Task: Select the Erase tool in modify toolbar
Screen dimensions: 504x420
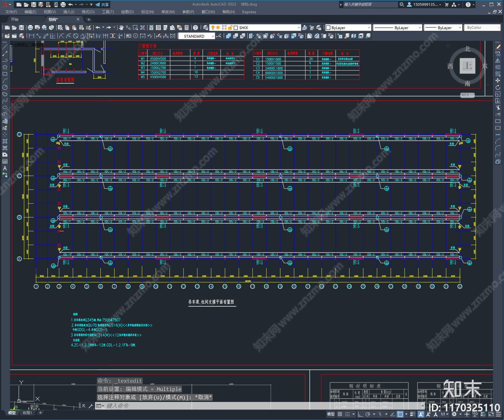Action: pos(498,47)
